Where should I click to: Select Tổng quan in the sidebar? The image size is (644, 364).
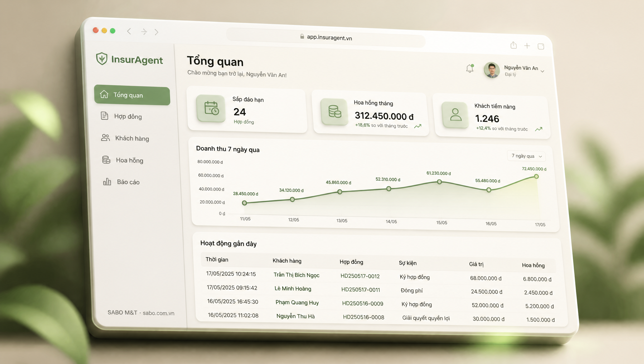click(x=132, y=95)
